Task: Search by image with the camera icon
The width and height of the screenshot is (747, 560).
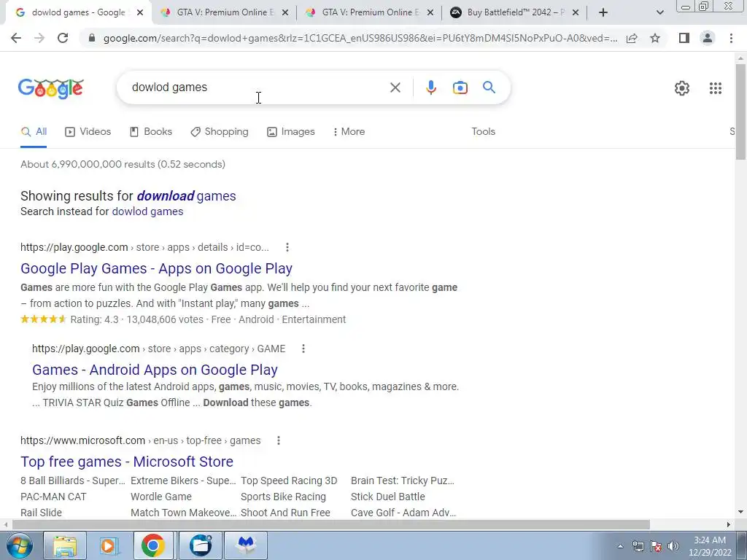Action: 460,87
